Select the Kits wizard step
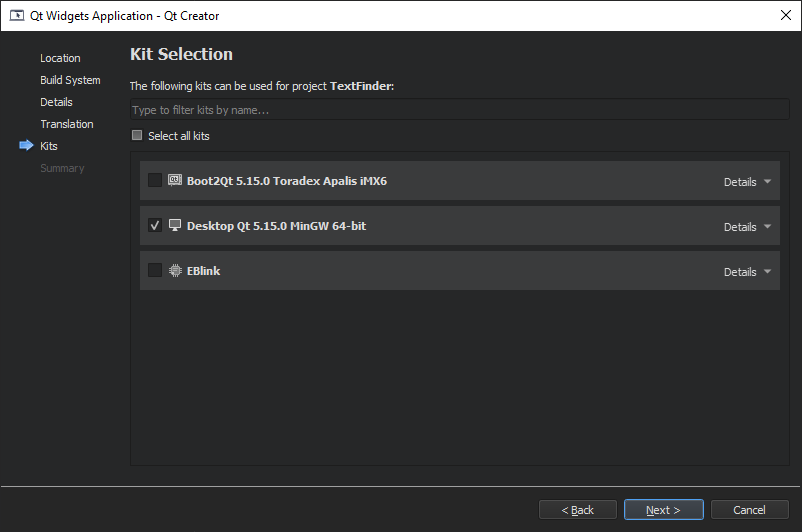802x532 pixels. point(49,146)
